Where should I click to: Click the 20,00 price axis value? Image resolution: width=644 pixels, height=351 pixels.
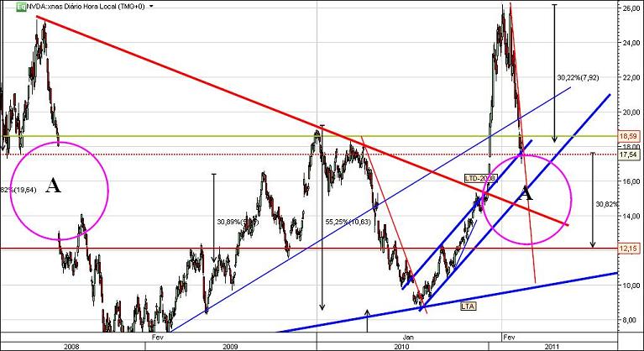tap(631, 112)
